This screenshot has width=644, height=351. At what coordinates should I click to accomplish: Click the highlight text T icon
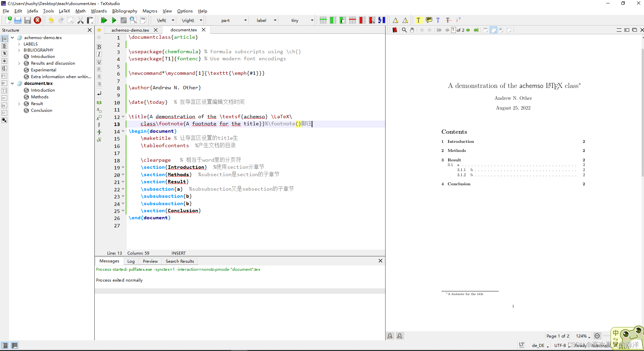click(418, 20)
